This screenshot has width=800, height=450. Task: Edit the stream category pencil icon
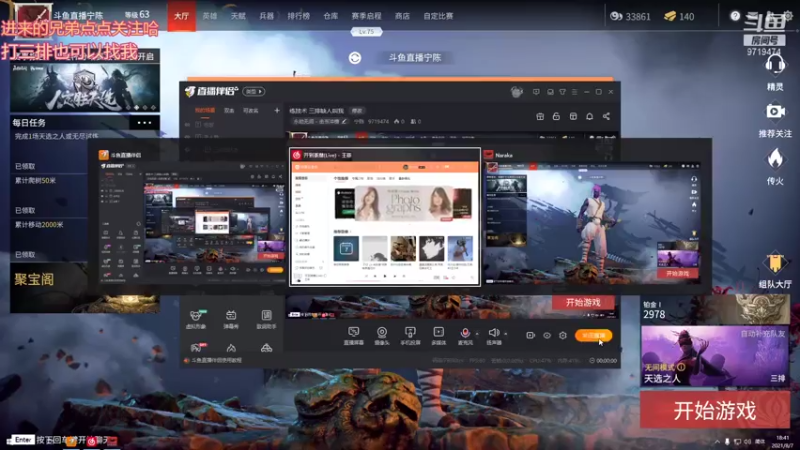coord(344,121)
